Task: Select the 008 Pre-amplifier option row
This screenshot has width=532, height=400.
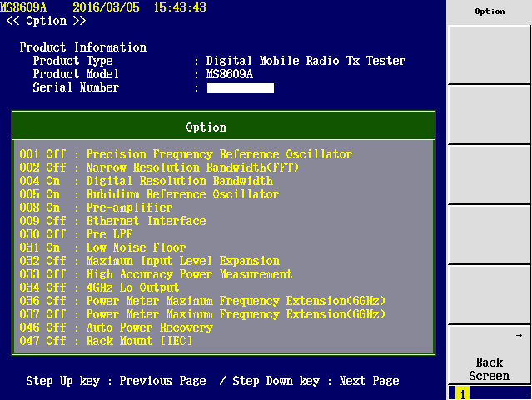Action: 96,207
